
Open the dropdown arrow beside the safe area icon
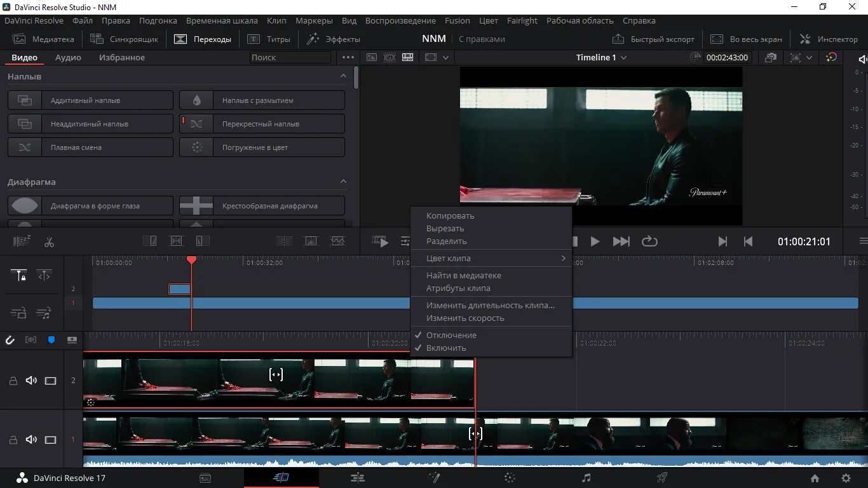(809, 57)
